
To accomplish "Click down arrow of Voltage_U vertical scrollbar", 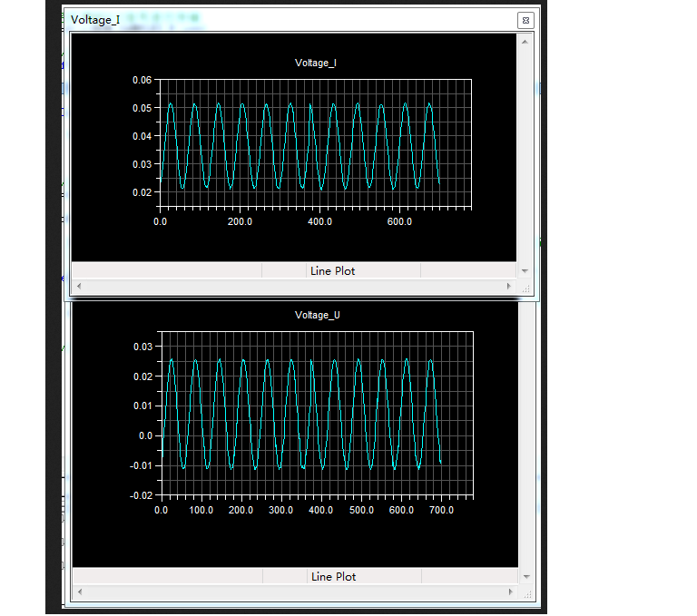I will [x=526, y=576].
